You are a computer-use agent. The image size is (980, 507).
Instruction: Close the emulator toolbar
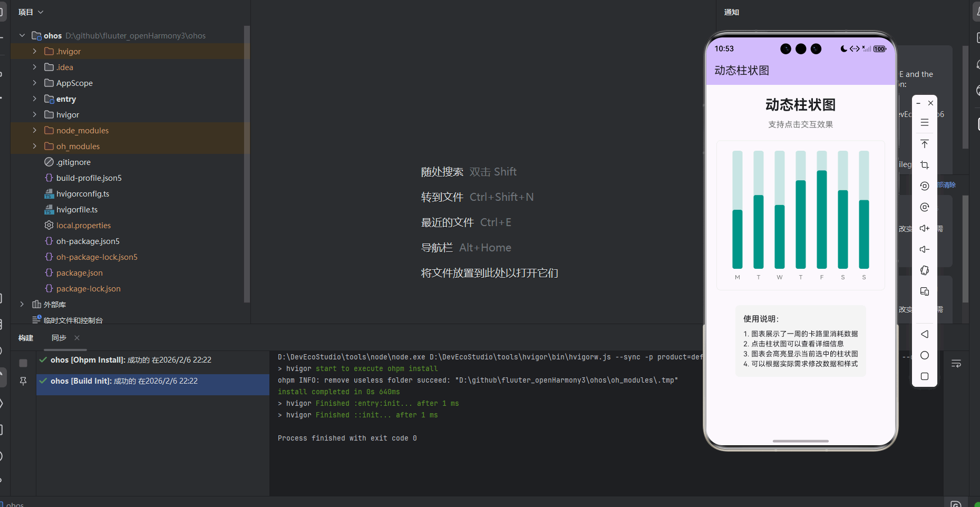tap(931, 103)
